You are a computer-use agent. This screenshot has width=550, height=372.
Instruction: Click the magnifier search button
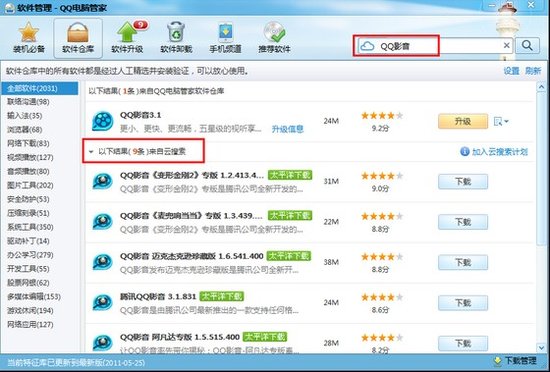[528, 46]
